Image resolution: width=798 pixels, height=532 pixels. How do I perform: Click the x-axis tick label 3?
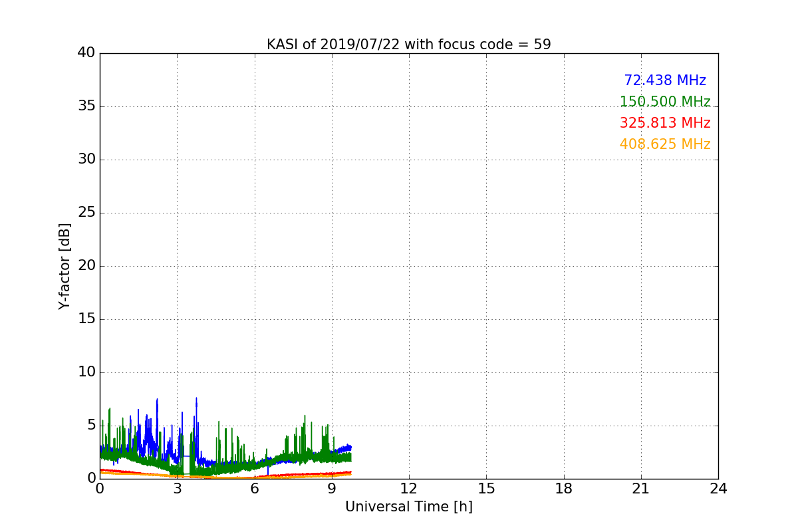(177, 488)
